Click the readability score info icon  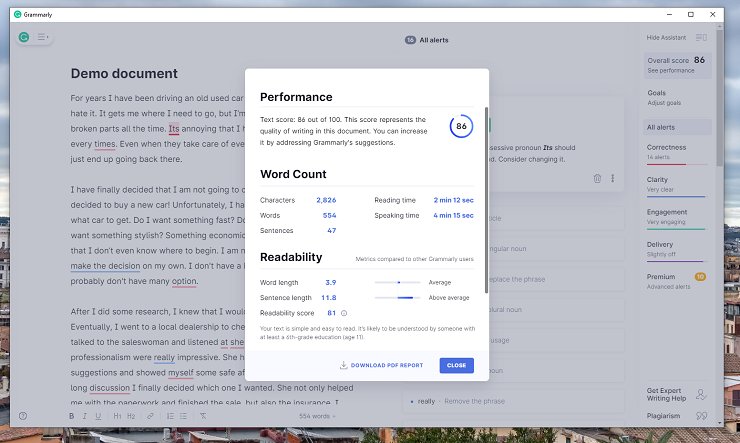[344, 313]
